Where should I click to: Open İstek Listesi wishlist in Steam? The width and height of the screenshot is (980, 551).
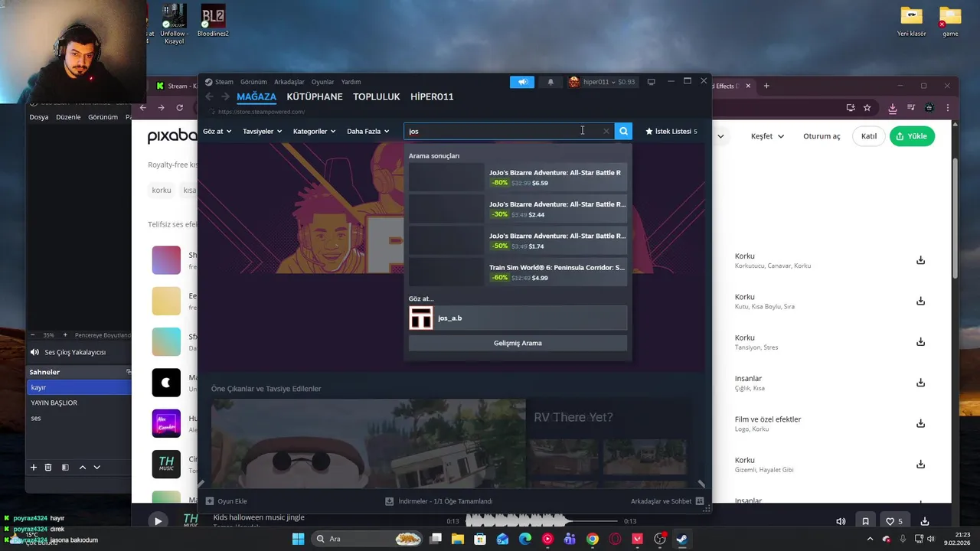pos(671,131)
